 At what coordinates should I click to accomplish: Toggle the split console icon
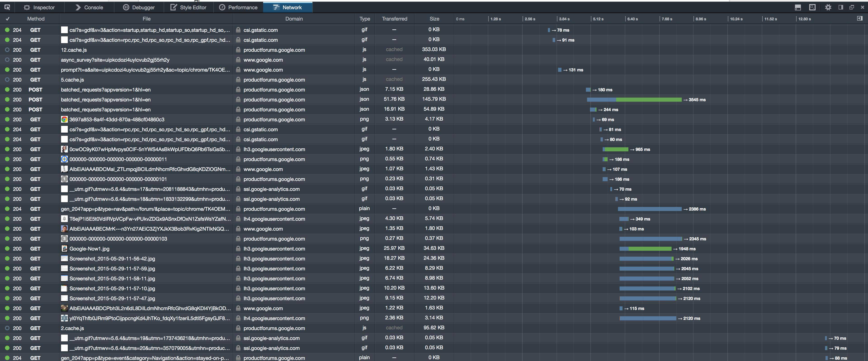[797, 7]
